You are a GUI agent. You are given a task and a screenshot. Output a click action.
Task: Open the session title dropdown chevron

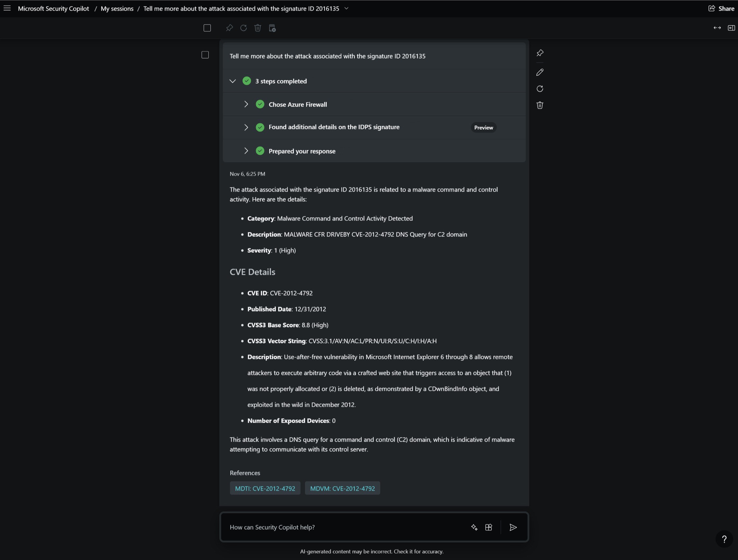(x=346, y=8)
